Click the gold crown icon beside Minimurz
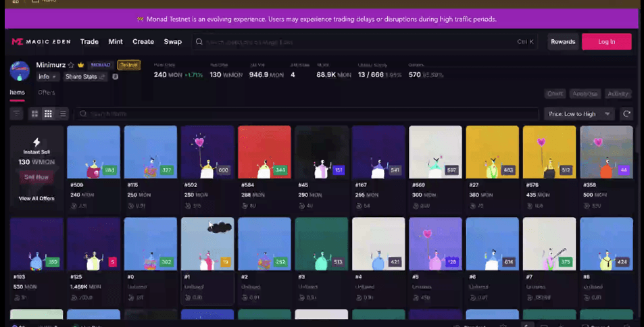This screenshot has width=644, height=327. click(x=81, y=65)
